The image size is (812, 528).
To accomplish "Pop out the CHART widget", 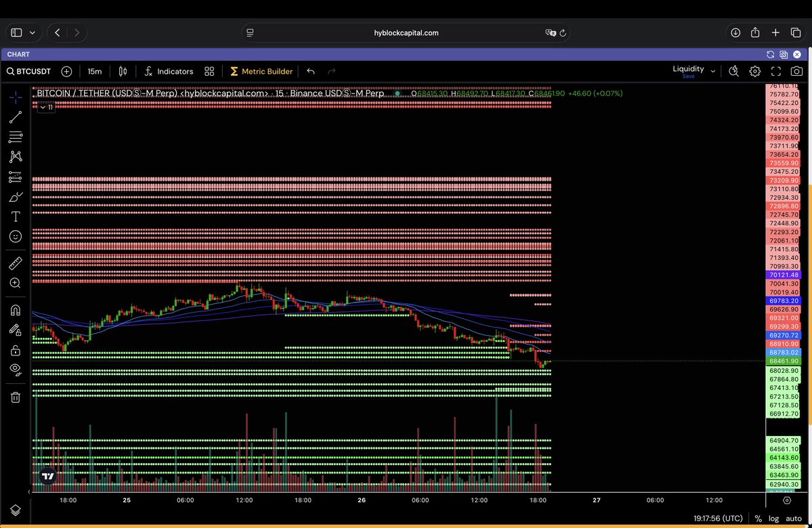I will click(x=784, y=54).
